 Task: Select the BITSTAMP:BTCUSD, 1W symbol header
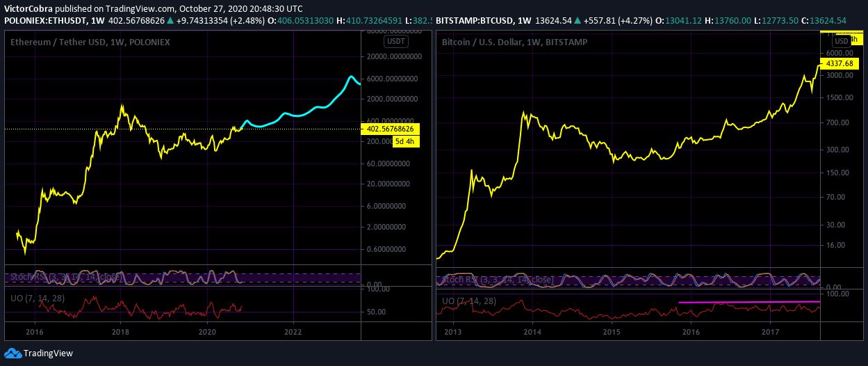[x=484, y=21]
